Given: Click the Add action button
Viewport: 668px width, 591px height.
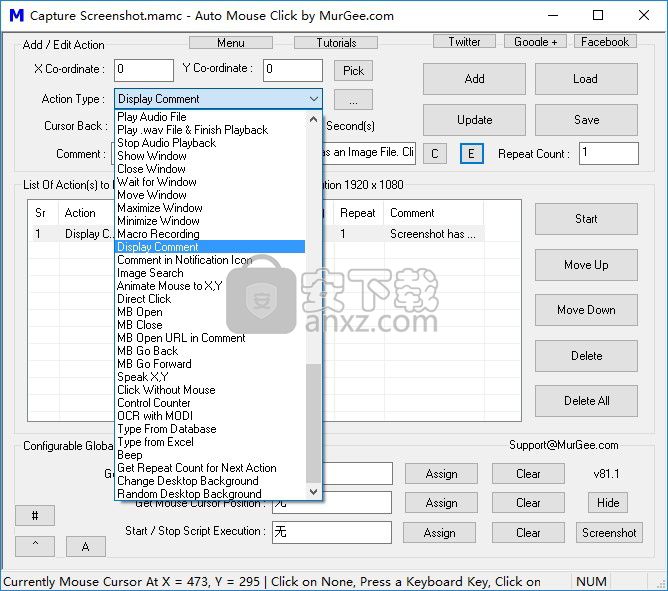Looking at the screenshot, I should (474, 79).
